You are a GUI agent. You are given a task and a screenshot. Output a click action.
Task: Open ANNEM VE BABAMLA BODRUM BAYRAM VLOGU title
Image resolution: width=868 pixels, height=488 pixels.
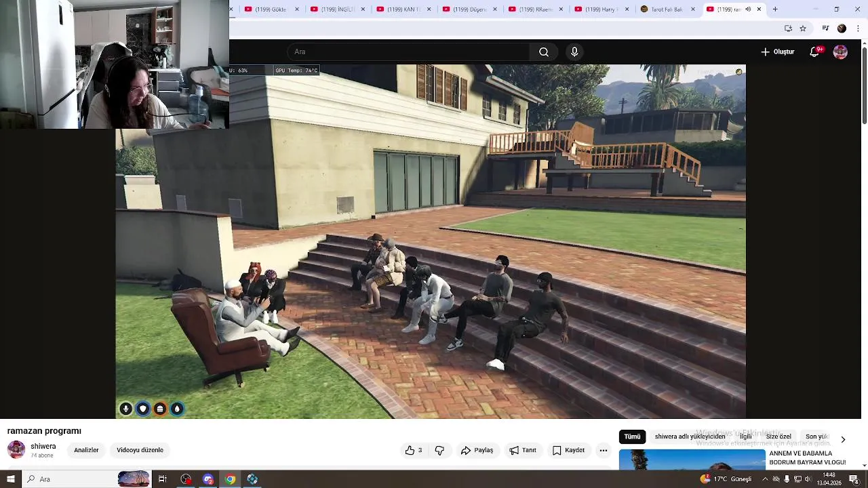pos(808,457)
